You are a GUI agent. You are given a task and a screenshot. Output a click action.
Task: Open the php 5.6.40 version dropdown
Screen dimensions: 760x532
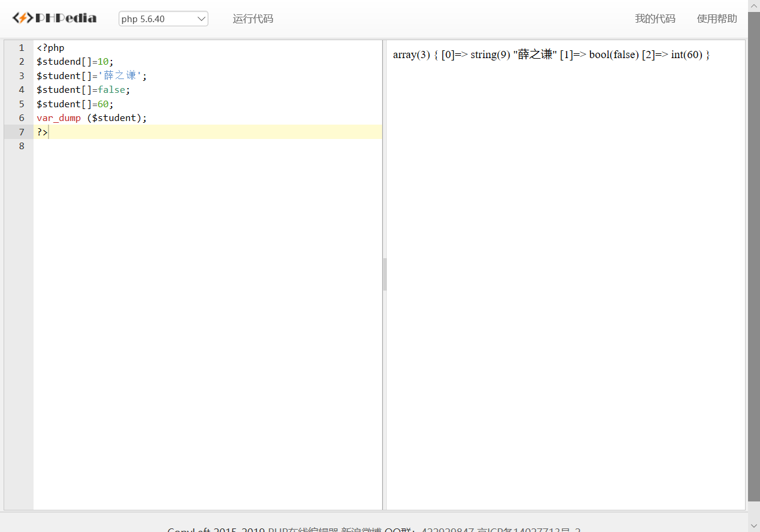[x=163, y=19]
